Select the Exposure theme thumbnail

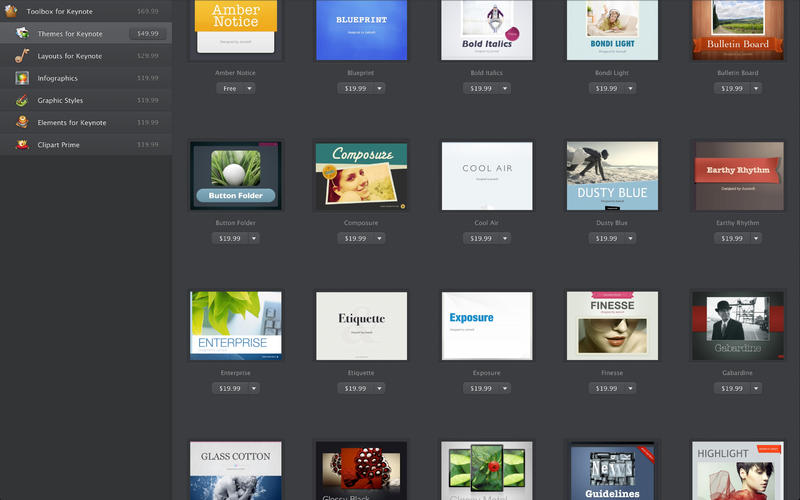[x=487, y=326]
